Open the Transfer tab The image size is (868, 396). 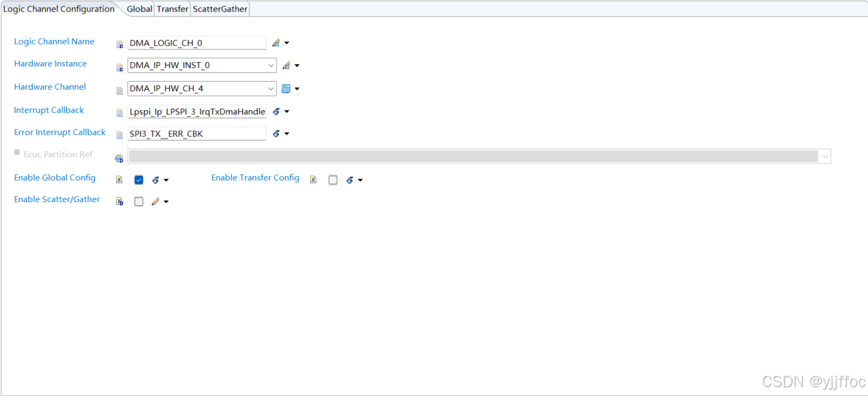(172, 9)
